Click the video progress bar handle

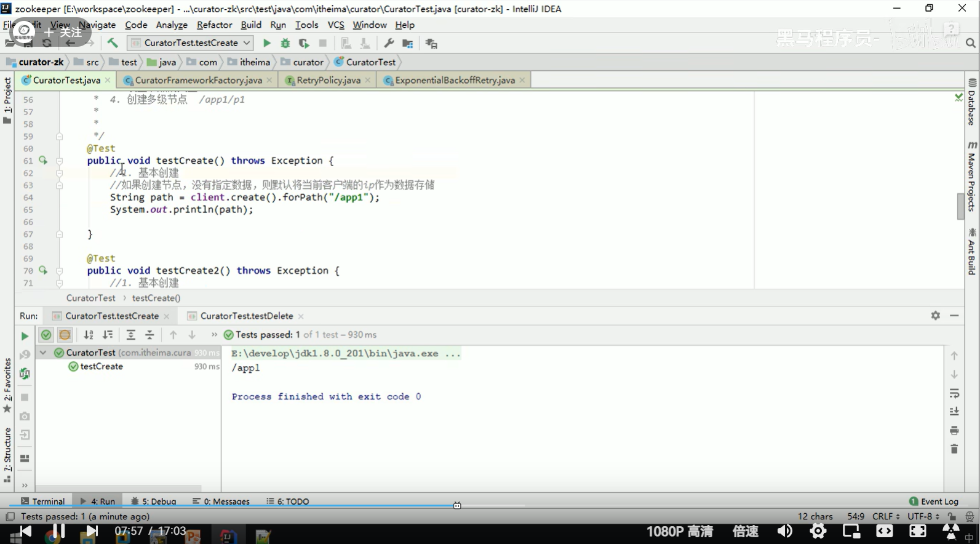[457, 505]
